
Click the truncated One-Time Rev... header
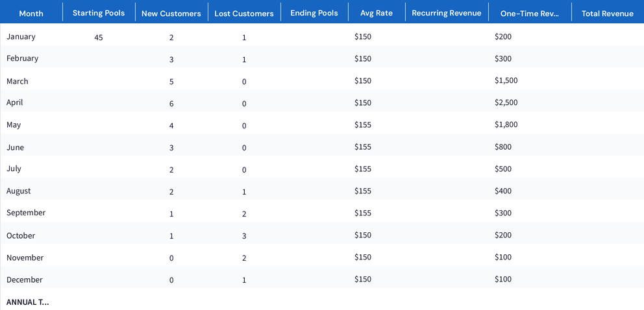[530, 14]
